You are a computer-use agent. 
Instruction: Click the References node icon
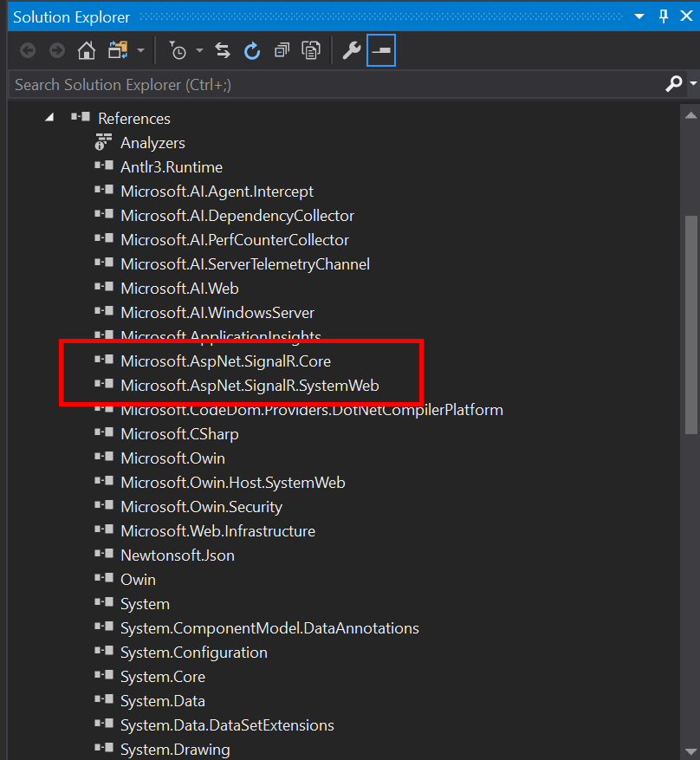pyautogui.click(x=81, y=117)
